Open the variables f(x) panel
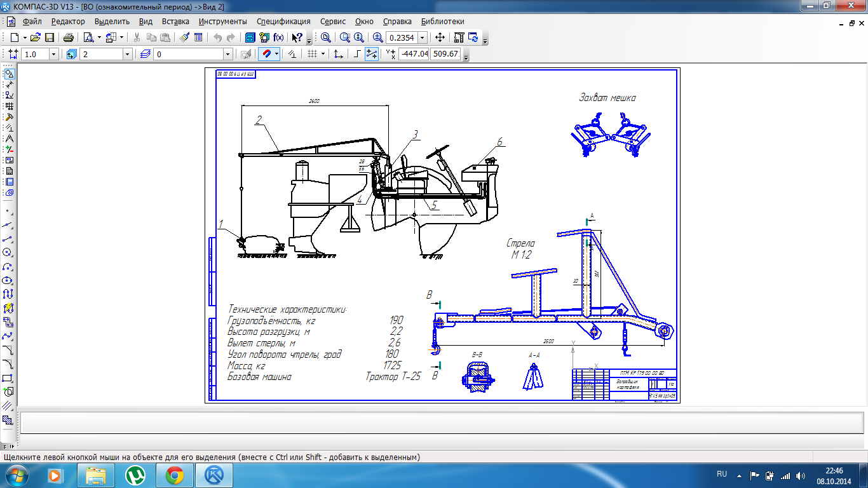Image resolution: width=868 pixels, height=488 pixels. (278, 37)
